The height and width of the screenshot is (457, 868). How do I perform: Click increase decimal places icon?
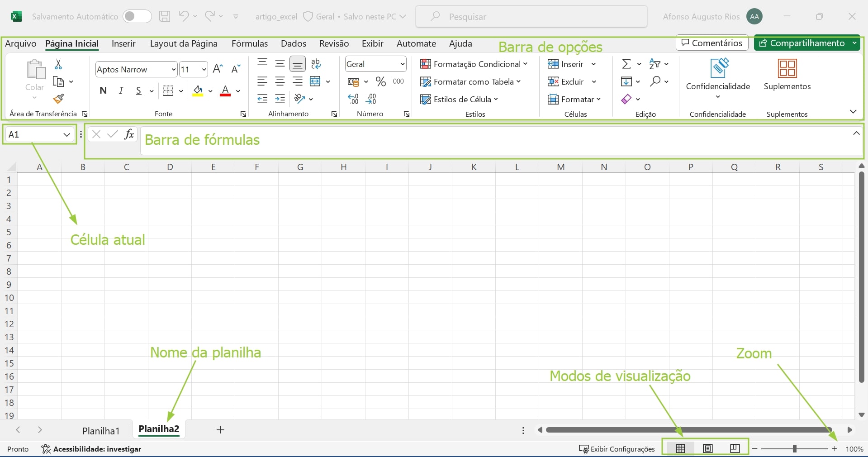[x=353, y=99]
